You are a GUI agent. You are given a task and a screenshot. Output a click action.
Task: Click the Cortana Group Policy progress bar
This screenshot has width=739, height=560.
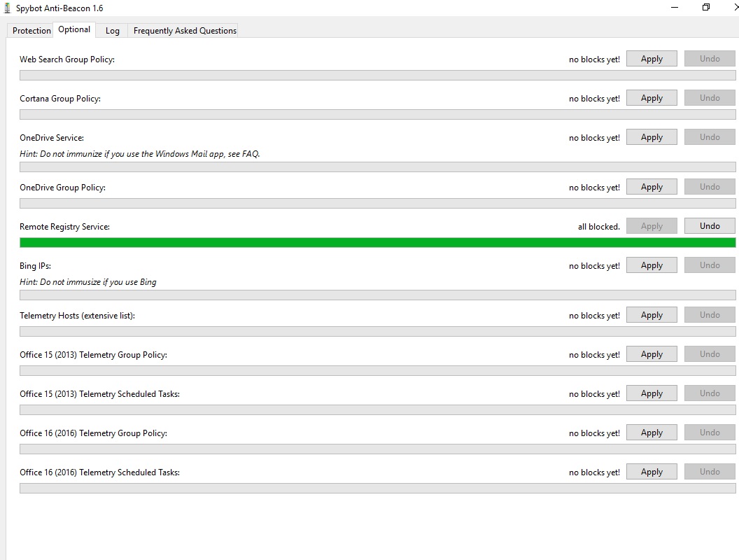(377, 115)
